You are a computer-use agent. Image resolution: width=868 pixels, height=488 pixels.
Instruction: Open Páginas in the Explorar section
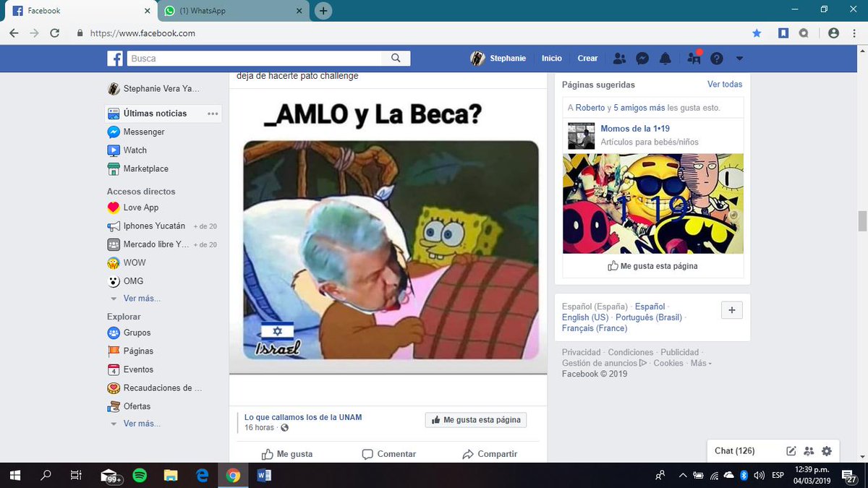(138, 351)
